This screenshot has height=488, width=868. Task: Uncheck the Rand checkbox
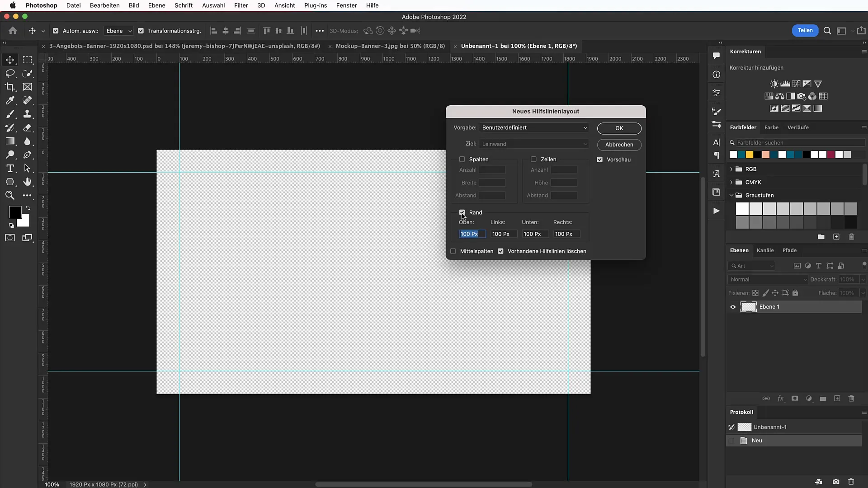[462, 212]
